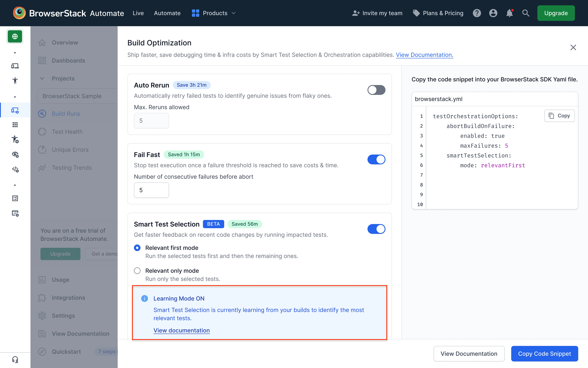
Task: Open Test Health in the sidebar
Action: pos(67,132)
